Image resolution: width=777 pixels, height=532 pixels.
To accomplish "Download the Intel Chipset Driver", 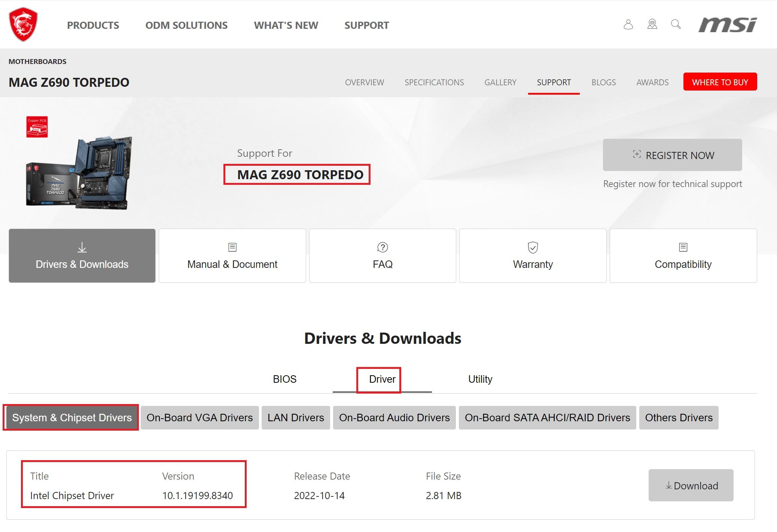I will tap(691, 485).
